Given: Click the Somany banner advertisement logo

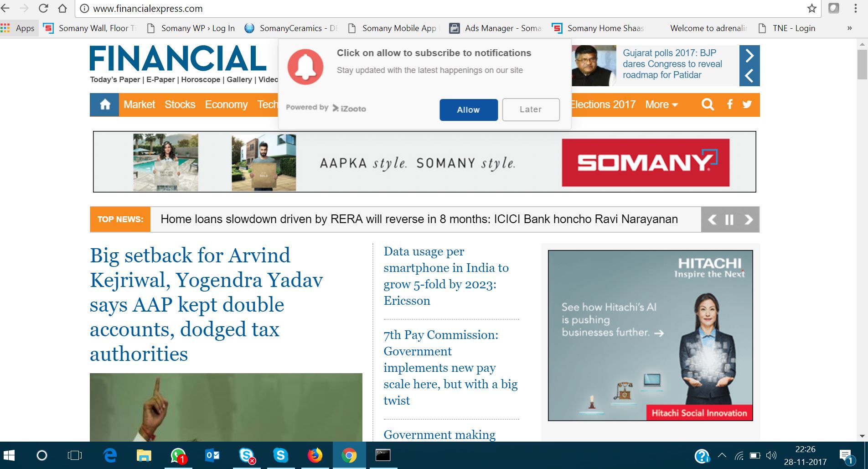Looking at the screenshot, I should [646, 162].
